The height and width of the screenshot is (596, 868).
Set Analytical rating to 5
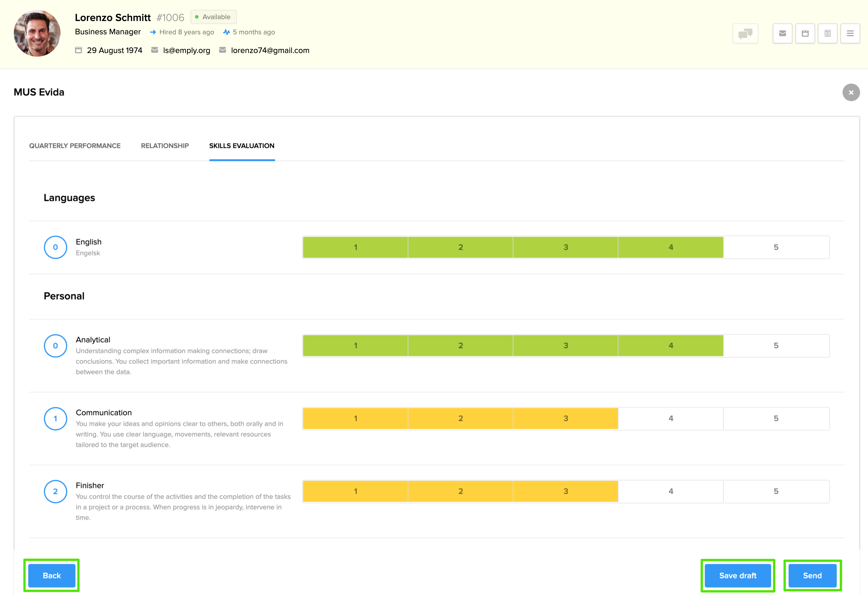coord(776,346)
